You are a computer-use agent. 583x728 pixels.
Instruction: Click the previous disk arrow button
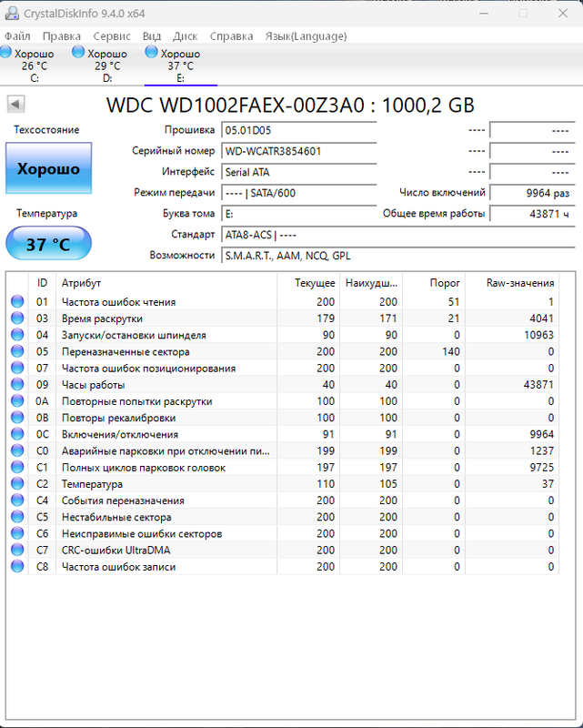15,104
